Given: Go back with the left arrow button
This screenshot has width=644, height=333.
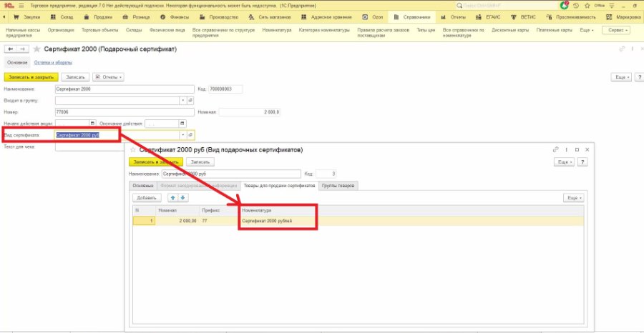Looking at the screenshot, I should pyautogui.click(x=11, y=49).
